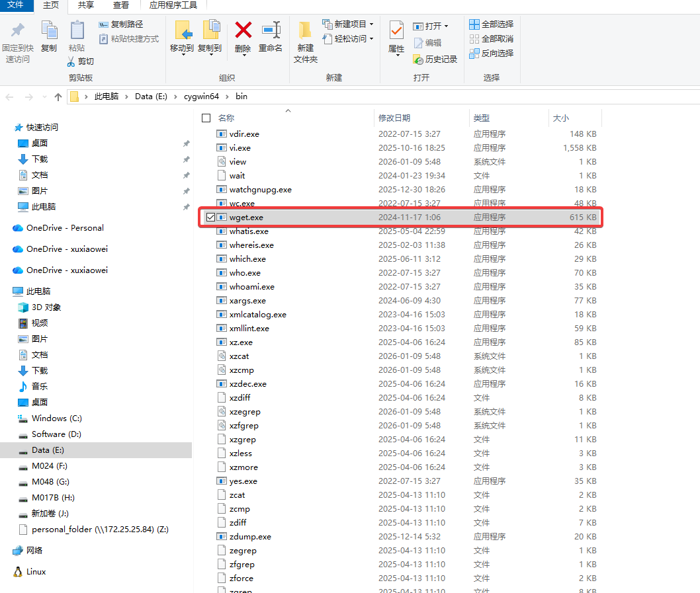Screen dimensions: 700x593
Task: Click the Pin to Quick Access icon
Action: [x=18, y=30]
